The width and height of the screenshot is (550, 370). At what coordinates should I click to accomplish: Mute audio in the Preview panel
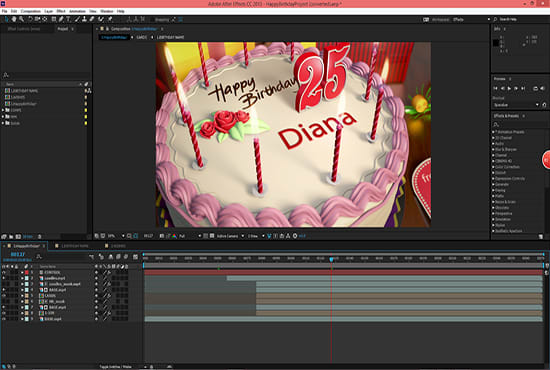[543, 88]
